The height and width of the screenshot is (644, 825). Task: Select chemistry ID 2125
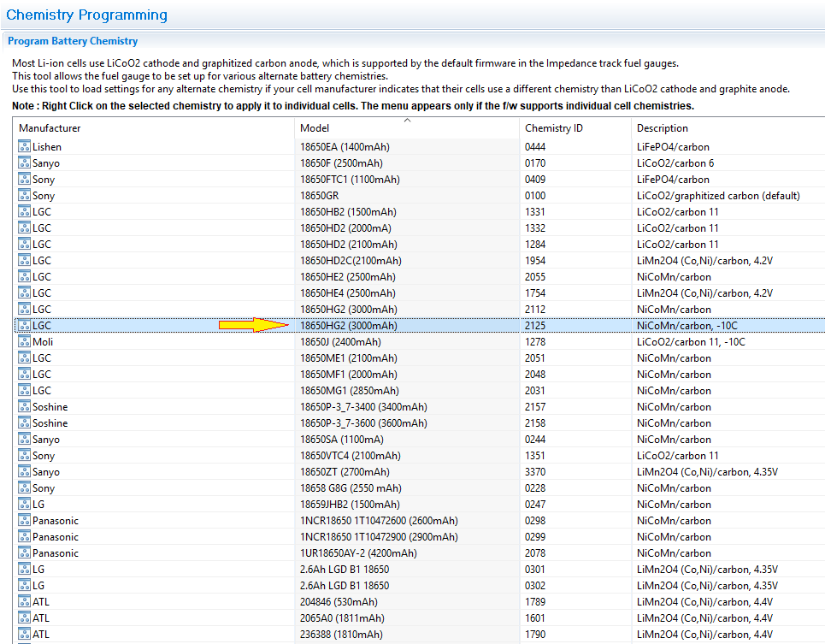(535, 326)
